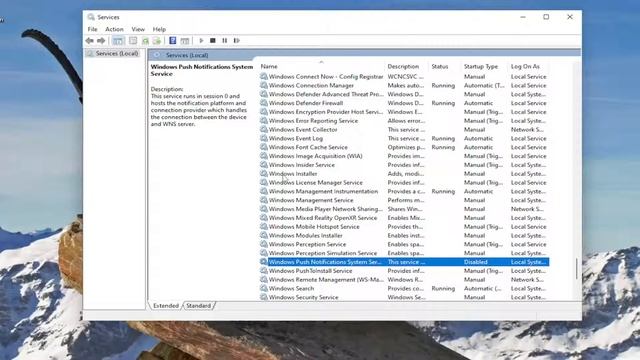Screen dimensions: 640x360
Task: Click the Export List toolbar icon
Action: point(156,40)
